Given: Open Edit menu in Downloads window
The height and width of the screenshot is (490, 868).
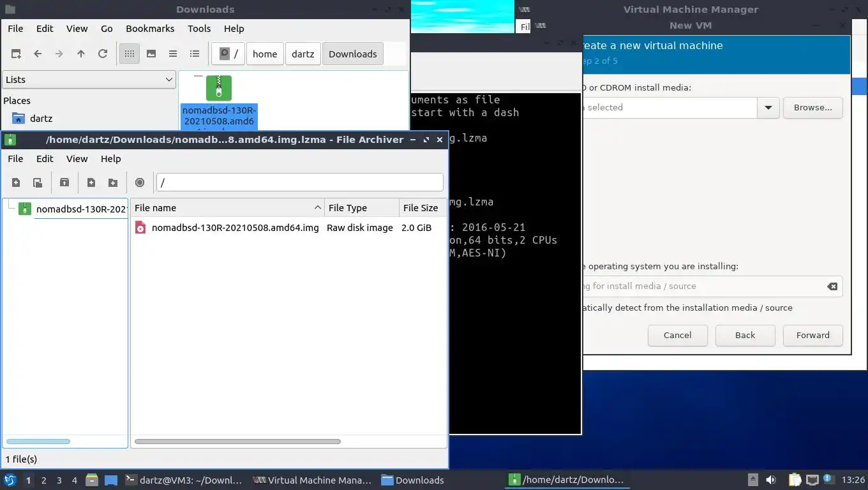Looking at the screenshot, I should pyautogui.click(x=45, y=29).
